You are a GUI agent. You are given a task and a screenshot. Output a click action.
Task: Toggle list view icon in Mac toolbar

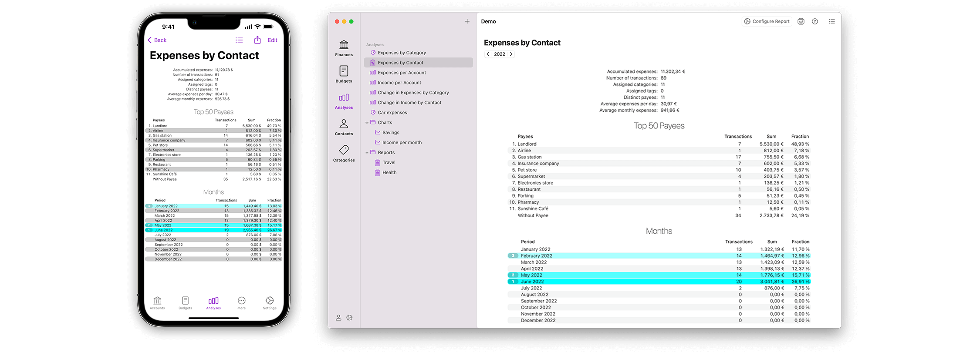[x=831, y=21]
